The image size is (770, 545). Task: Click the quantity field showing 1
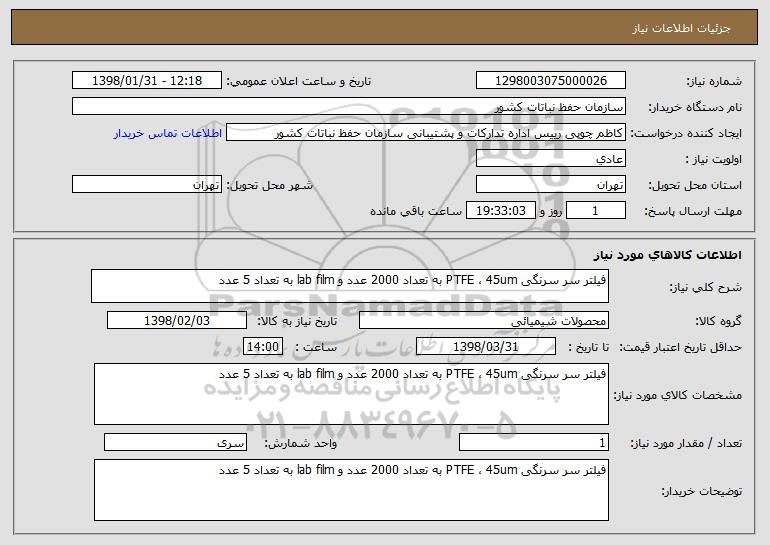point(534,442)
